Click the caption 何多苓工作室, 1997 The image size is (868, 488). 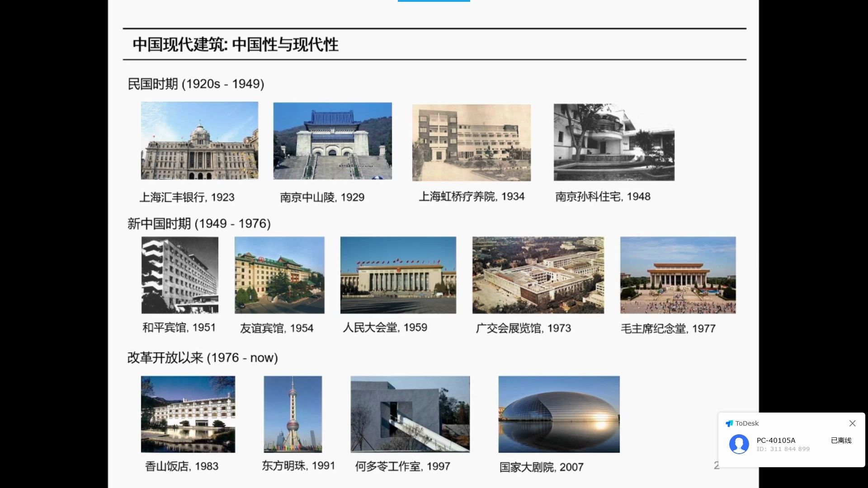point(402,466)
